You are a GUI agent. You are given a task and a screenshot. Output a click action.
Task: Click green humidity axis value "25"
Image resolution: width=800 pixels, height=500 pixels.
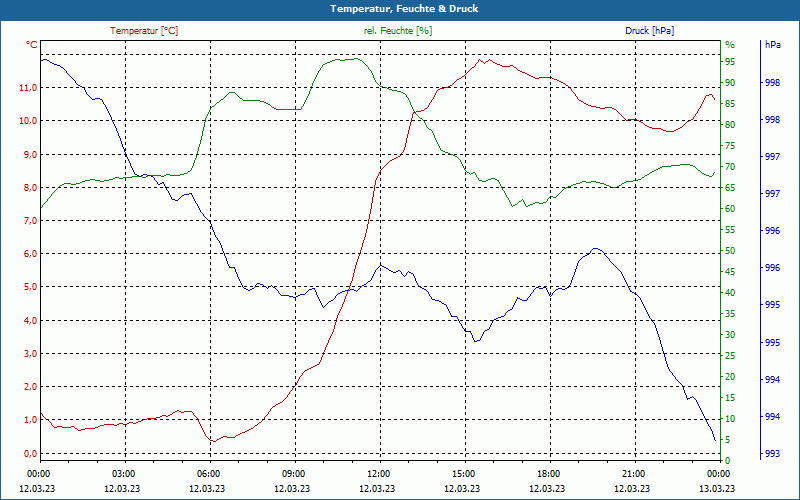730,356
